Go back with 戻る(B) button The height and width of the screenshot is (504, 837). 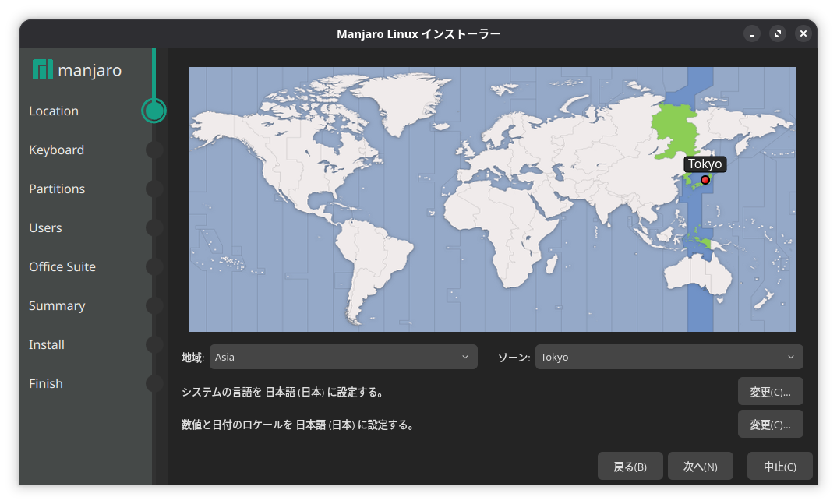coord(630,467)
